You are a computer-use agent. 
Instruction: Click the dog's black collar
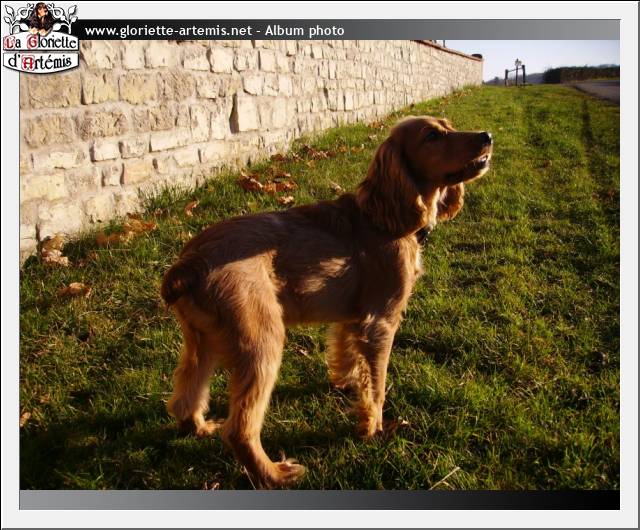(423, 235)
